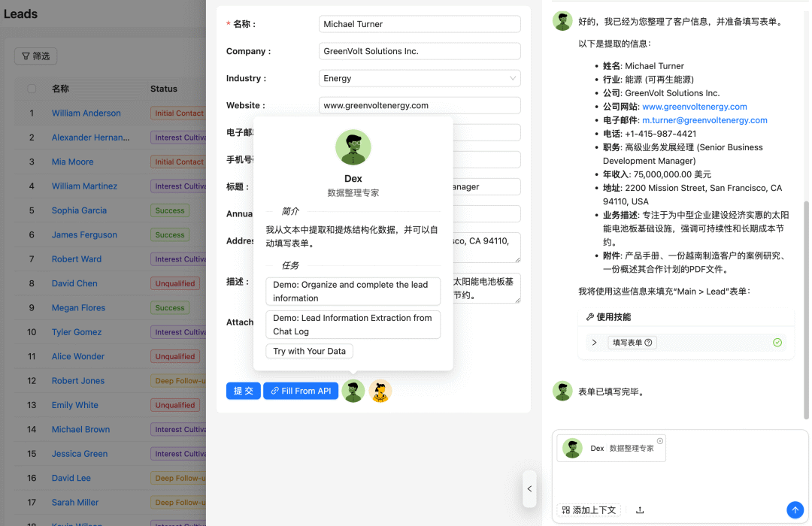Viewport: 812px width, 526px height.
Task: Open lead James Ferguson
Action: 84,234
